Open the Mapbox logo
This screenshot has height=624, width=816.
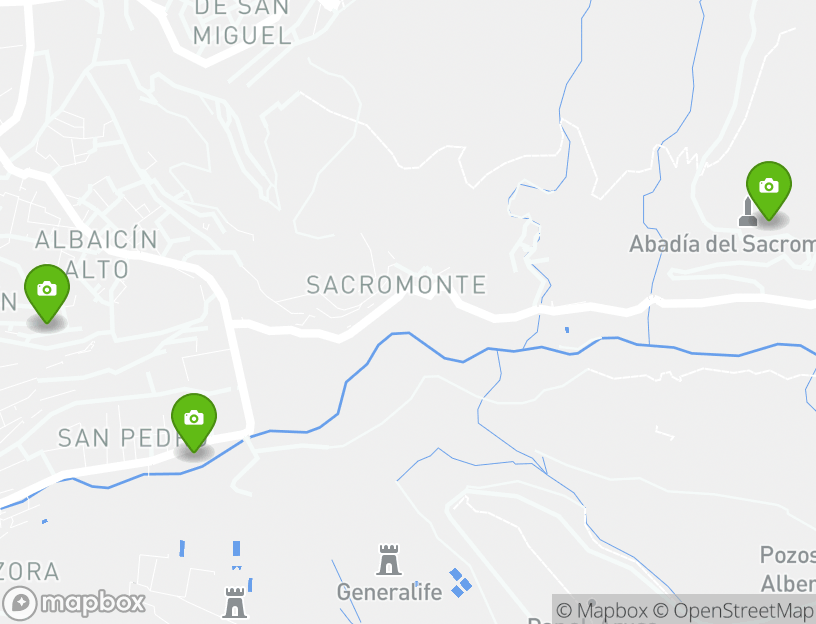(x=73, y=604)
